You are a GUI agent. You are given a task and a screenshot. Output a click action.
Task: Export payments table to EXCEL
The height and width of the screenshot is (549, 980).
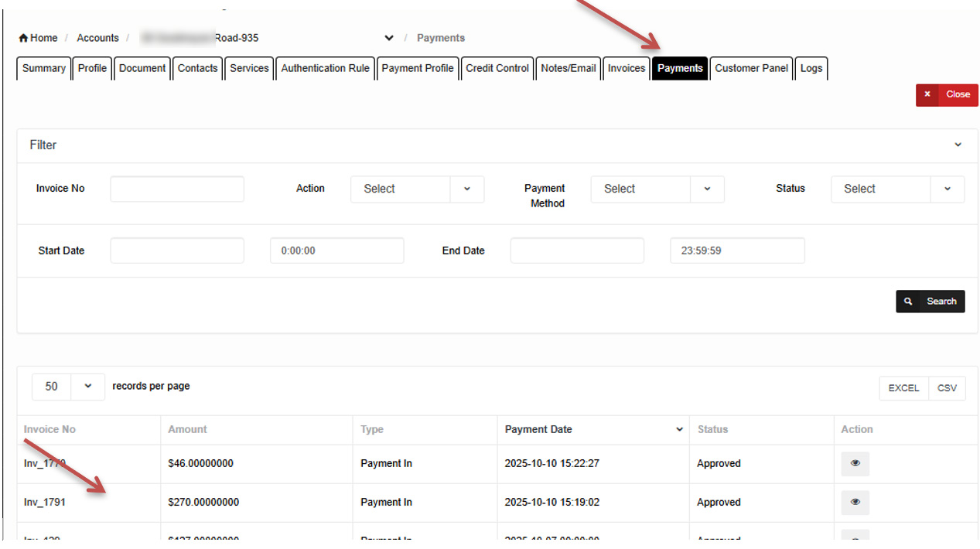click(903, 388)
